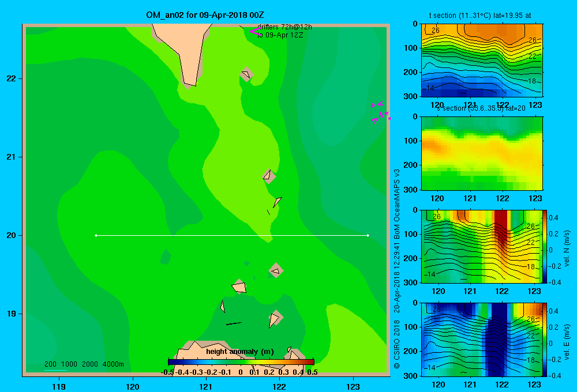Click the height anomaly color bar

click(241, 362)
